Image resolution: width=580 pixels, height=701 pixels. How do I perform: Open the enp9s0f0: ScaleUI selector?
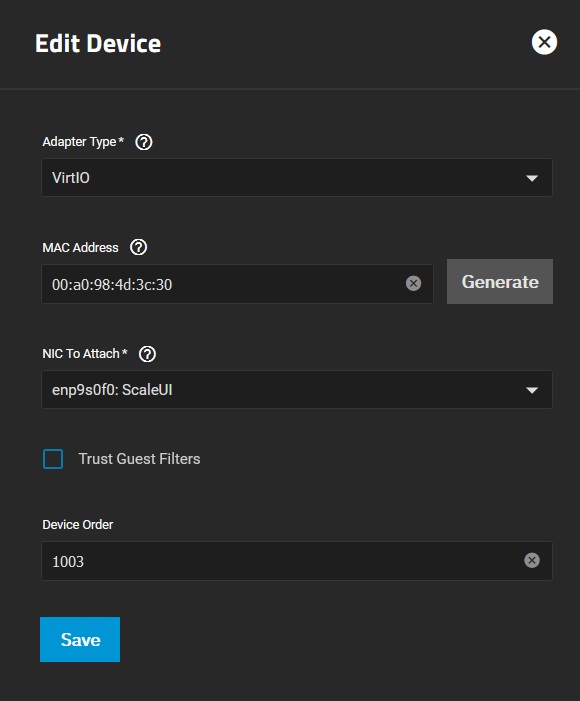tap(297, 389)
